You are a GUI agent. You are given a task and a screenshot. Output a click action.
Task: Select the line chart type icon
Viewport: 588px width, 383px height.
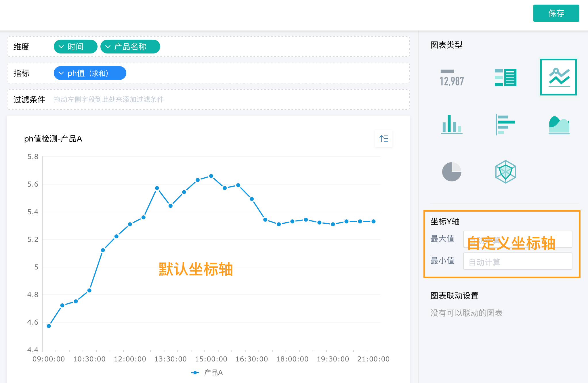(x=559, y=77)
